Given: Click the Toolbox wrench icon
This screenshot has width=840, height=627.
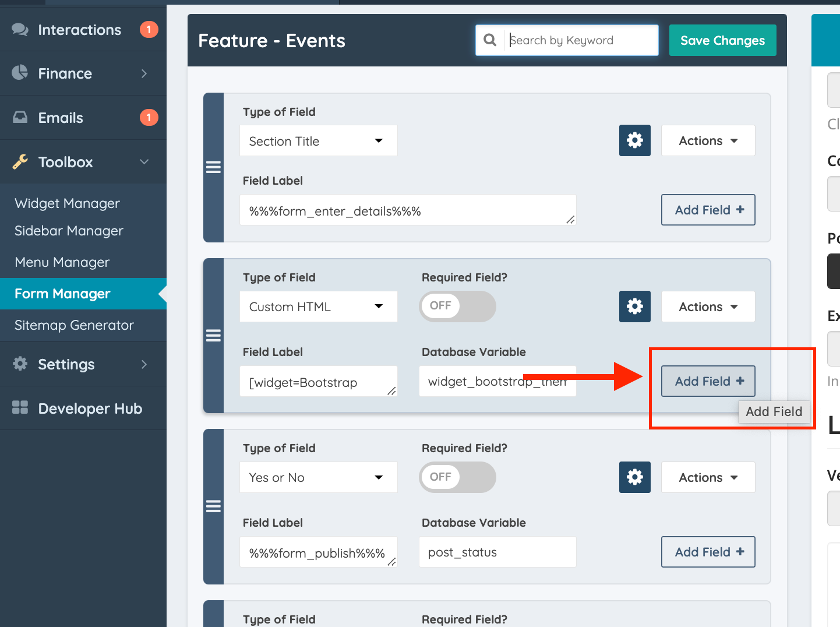Looking at the screenshot, I should (x=20, y=162).
